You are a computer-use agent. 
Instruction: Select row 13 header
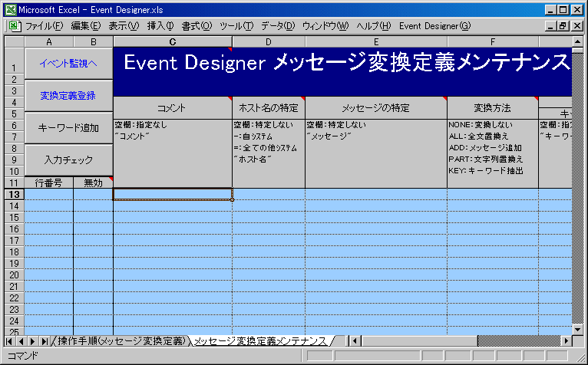15,194
